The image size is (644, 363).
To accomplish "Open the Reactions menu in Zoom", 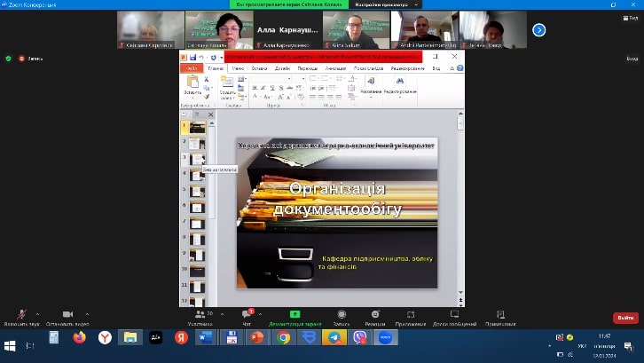I will click(375, 318).
